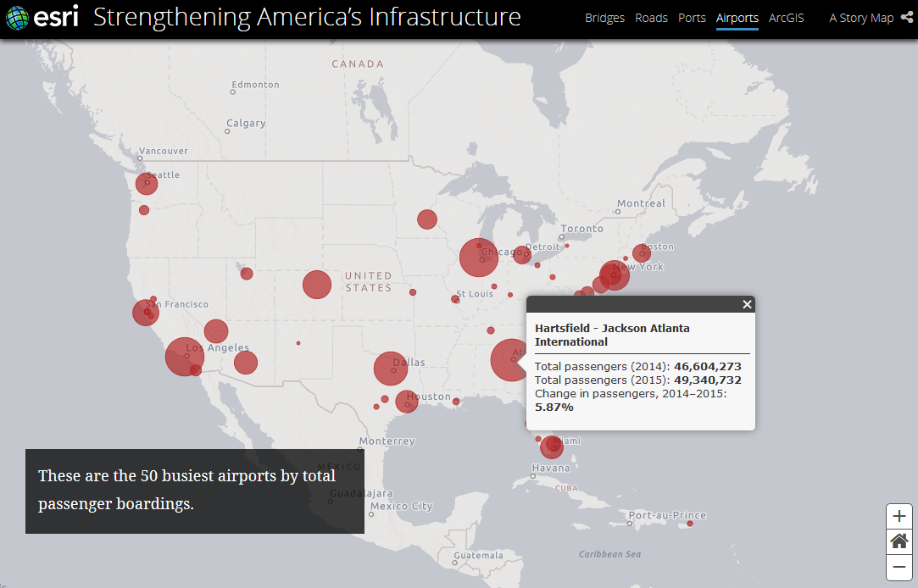Viewport: 918px width, 588px height.
Task: Close the Hartsfield-Jackson Atlanta popup
Action: [x=747, y=305]
